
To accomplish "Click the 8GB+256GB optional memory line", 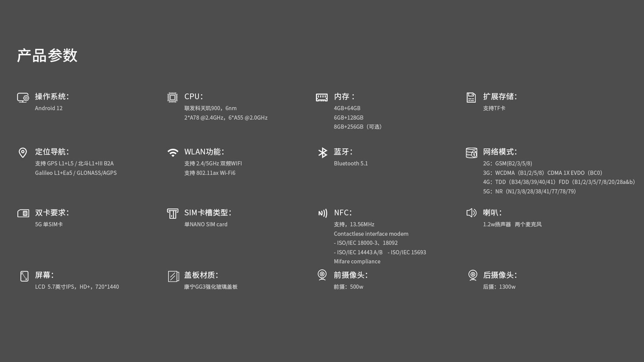I will point(358,127).
